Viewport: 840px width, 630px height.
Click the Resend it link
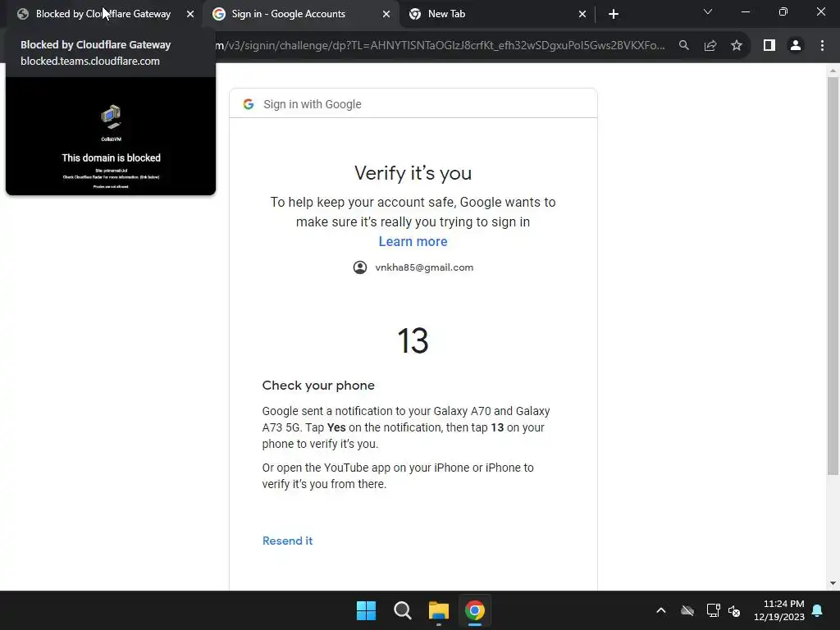[x=288, y=541]
